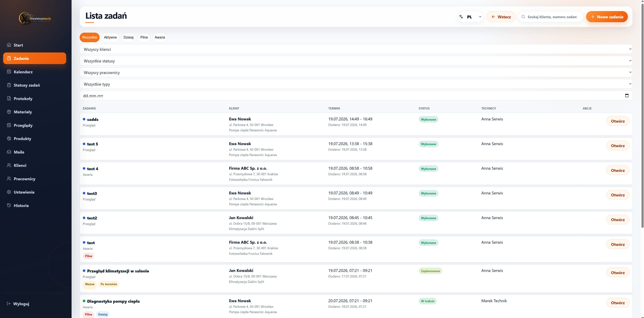644x318 pixels.
Task: Expand the Wszyscy pracownicy dropdown
Action: coord(356,72)
